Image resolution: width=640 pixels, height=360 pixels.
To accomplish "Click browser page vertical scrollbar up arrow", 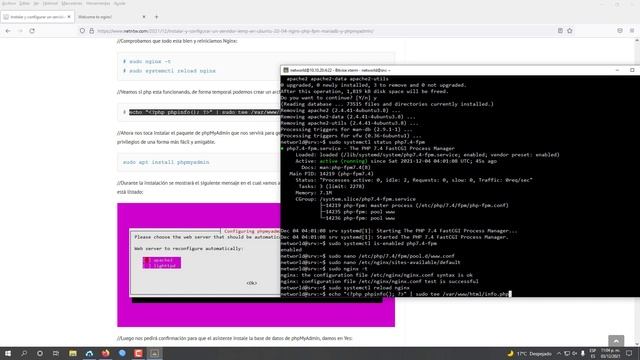I will pyautogui.click(x=637, y=41).
